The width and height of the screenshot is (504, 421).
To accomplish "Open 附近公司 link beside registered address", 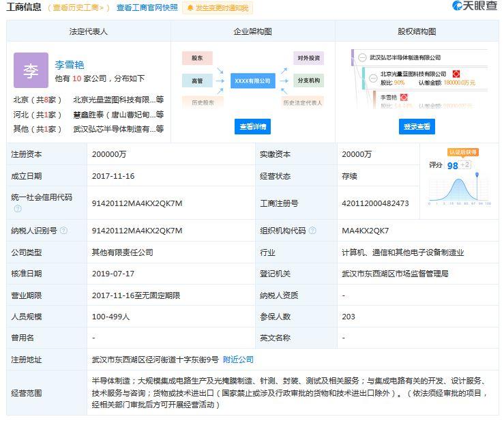I will [238, 360].
